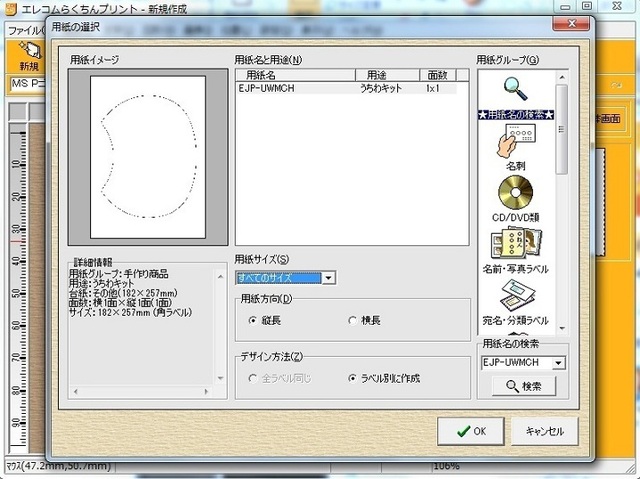Choose the 名前・写真ラベル group icon
Viewport: 640px width, 479px height.
[516, 243]
